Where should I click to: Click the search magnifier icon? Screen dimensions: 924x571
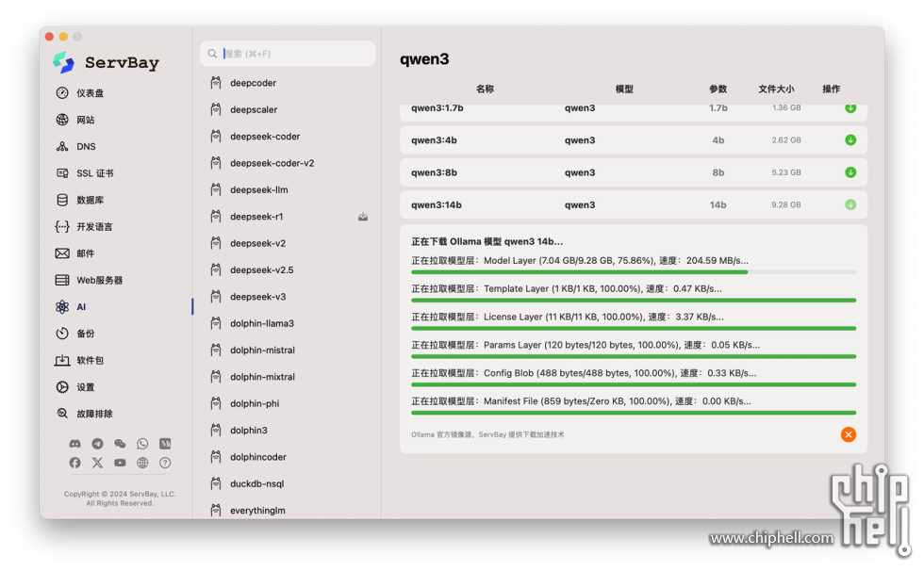(212, 54)
